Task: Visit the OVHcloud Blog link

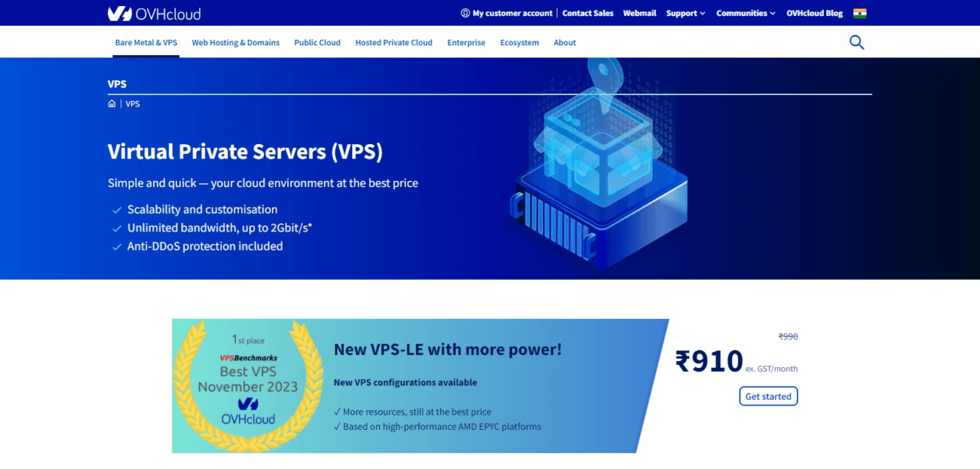Action: click(815, 13)
